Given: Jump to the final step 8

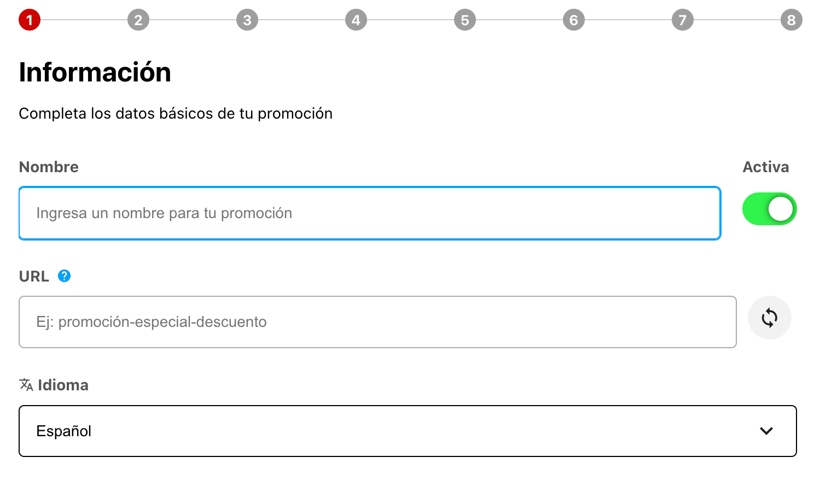Looking at the screenshot, I should point(790,19).
